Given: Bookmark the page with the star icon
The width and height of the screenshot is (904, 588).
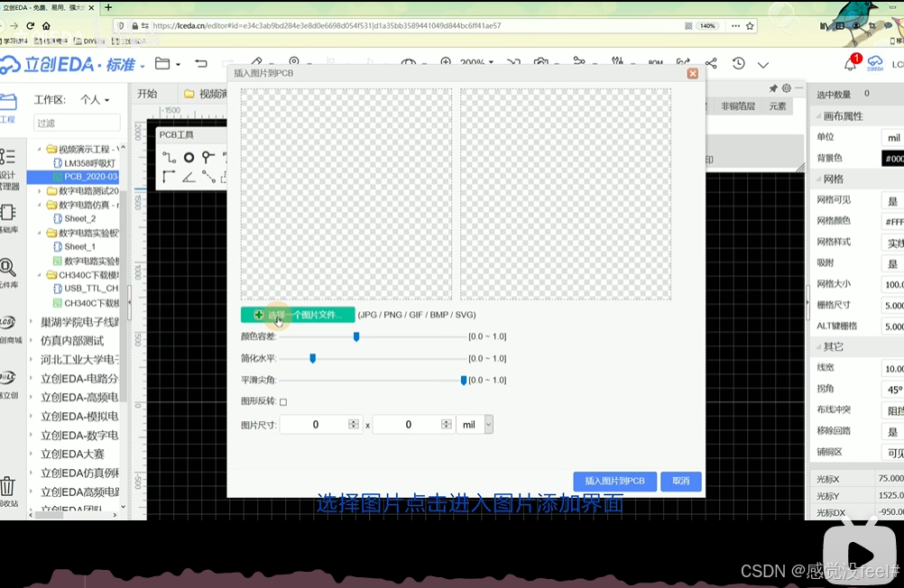Looking at the screenshot, I should click(x=750, y=26).
